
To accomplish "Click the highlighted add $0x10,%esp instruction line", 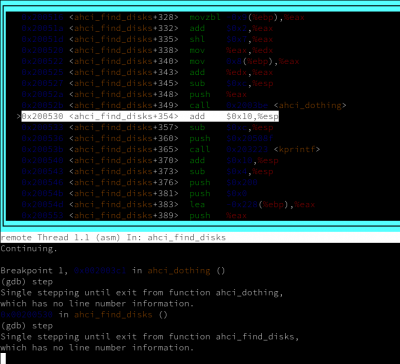I will coord(150,116).
